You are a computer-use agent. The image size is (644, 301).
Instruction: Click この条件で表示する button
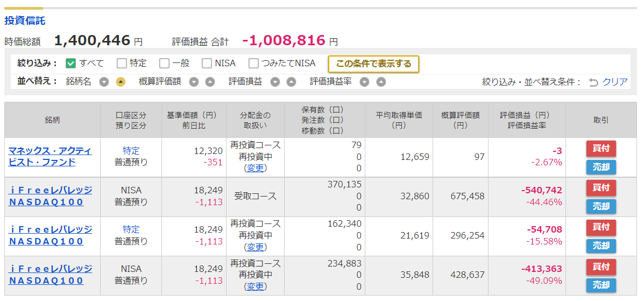(x=373, y=64)
